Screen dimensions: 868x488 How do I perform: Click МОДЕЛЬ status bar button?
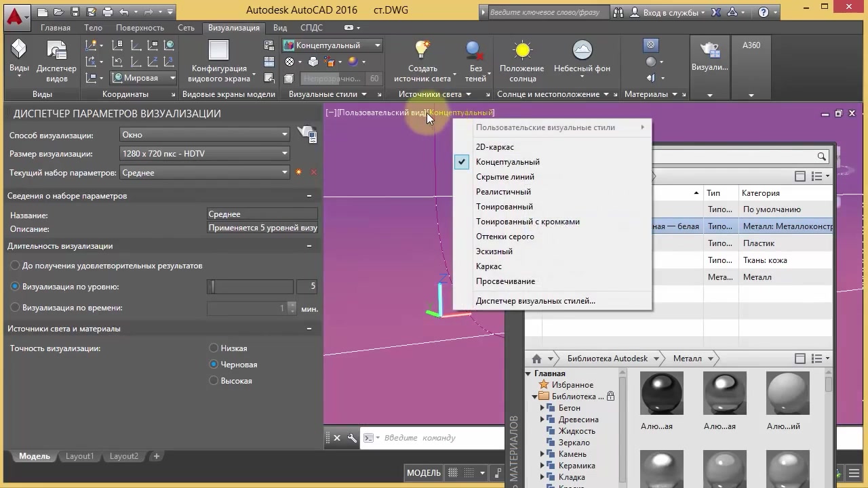coord(424,473)
